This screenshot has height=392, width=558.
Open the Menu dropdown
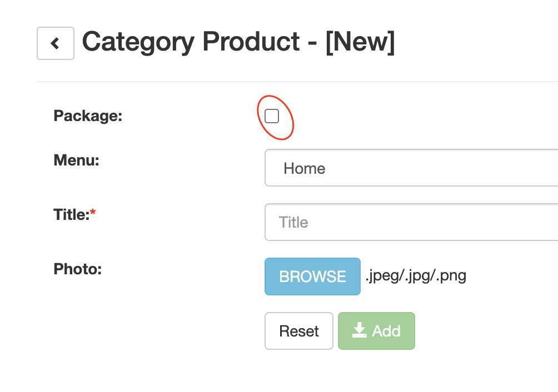pos(411,168)
